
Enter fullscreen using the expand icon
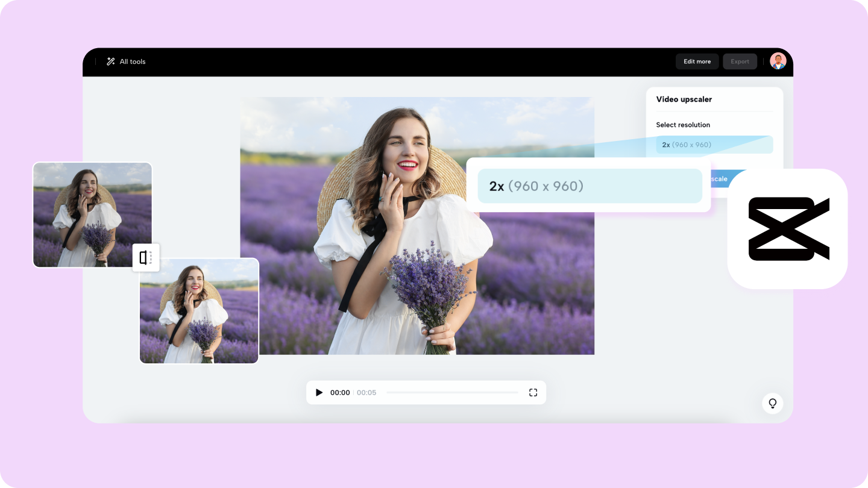533,392
